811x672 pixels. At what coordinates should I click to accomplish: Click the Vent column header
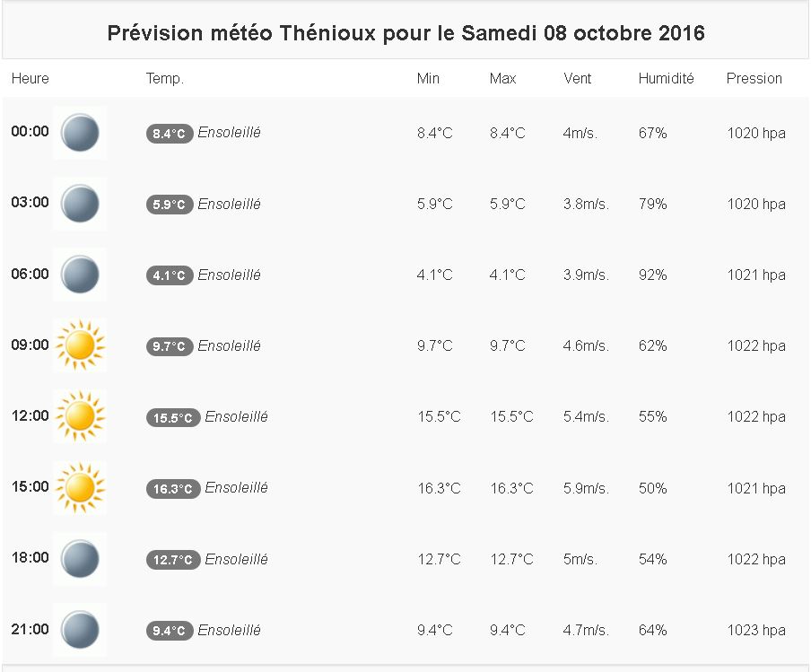(x=578, y=79)
